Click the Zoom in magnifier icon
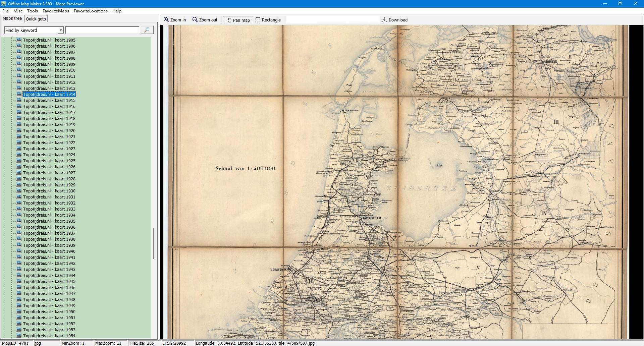This screenshot has height=346, width=644. click(x=166, y=20)
